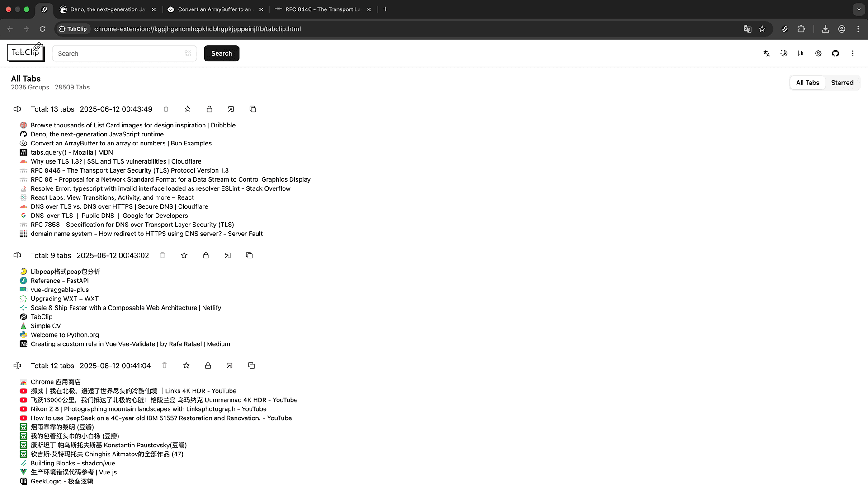Viewport: 868px width, 488px height.
Task: Open the three-dot more menu in TabClip header
Action: [x=853, y=53]
